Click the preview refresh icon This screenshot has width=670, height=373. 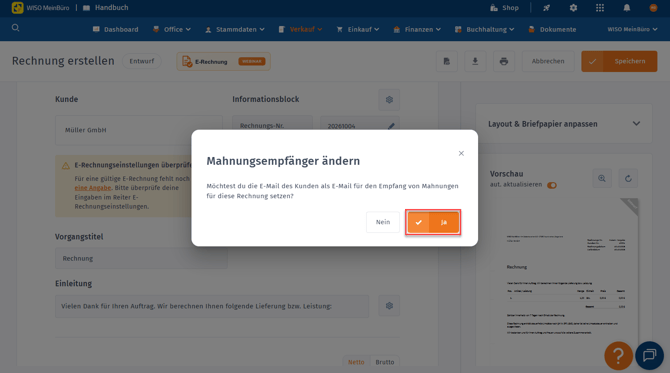click(x=628, y=179)
